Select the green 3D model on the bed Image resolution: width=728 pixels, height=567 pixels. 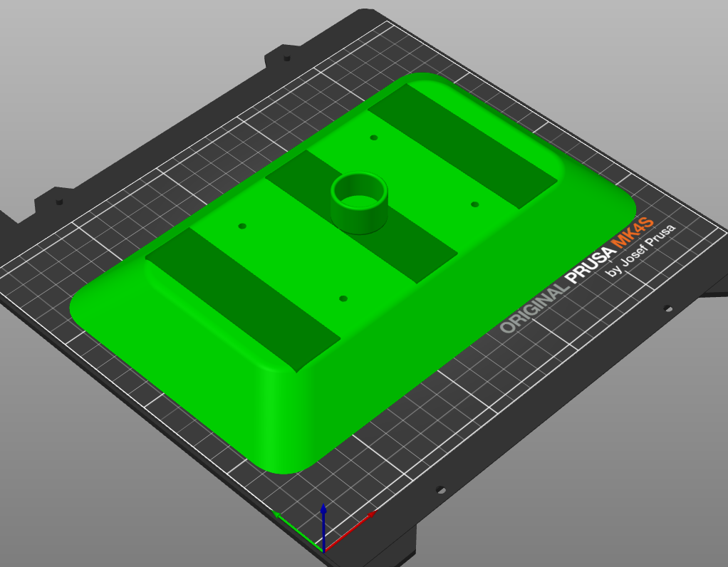(353, 273)
